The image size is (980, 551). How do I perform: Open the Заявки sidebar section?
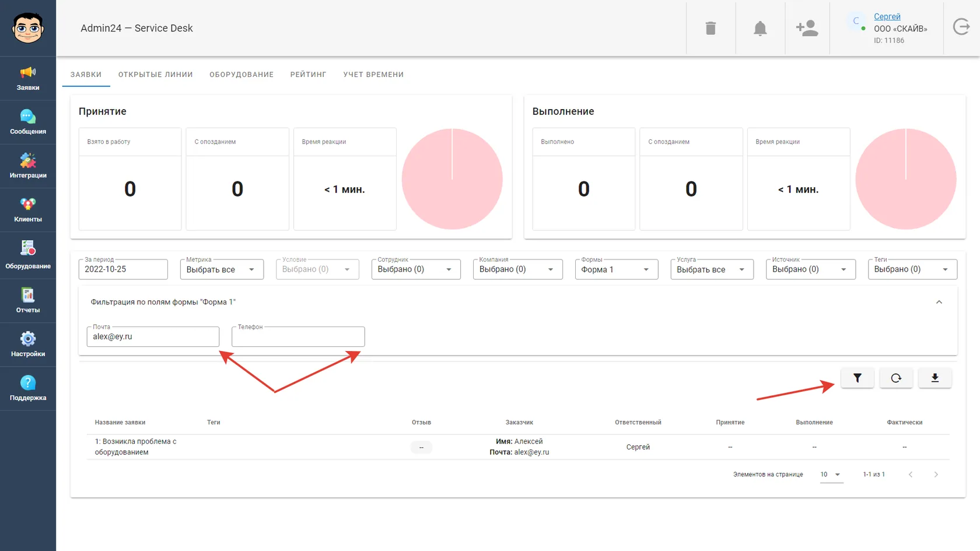28,79
